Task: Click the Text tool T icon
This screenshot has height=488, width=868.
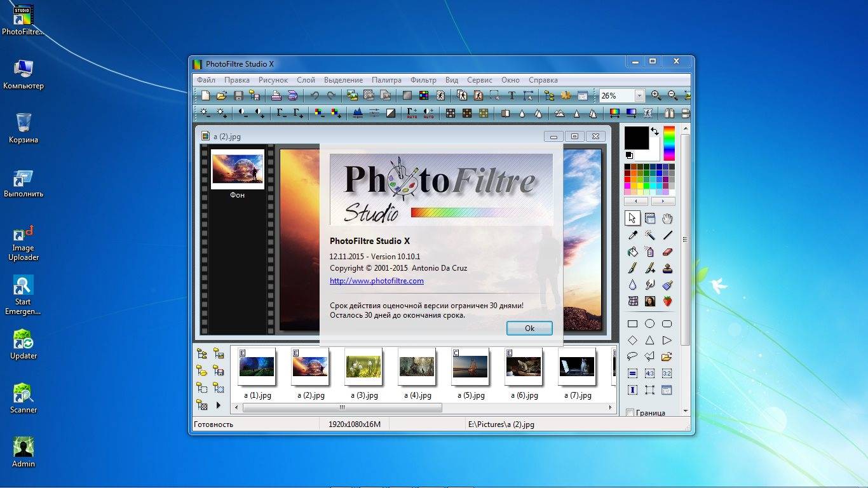Action: tap(512, 95)
